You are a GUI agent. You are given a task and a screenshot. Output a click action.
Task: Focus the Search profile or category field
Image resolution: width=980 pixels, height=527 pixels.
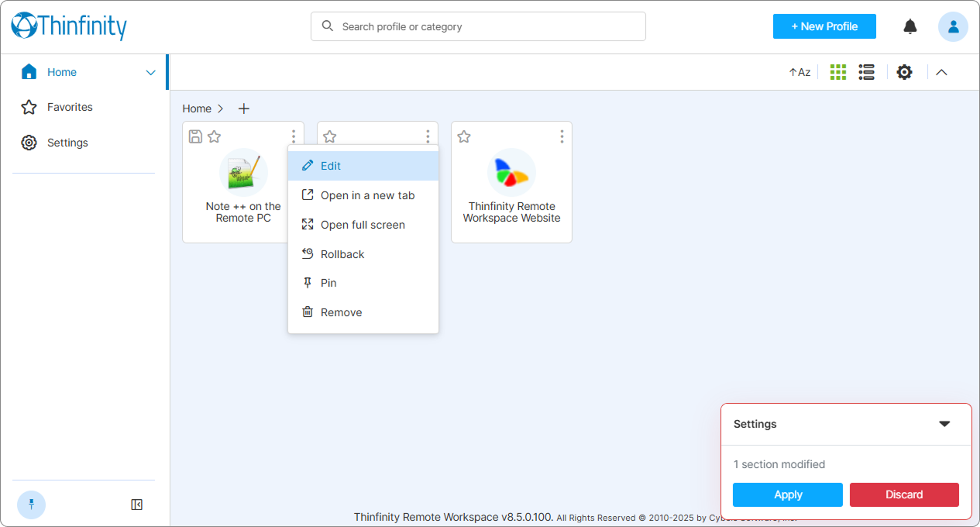(478, 26)
